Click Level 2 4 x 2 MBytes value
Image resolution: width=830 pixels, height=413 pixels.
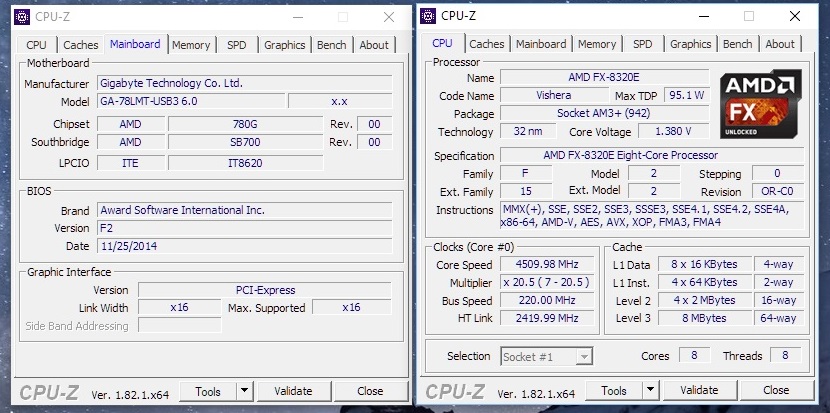704,300
